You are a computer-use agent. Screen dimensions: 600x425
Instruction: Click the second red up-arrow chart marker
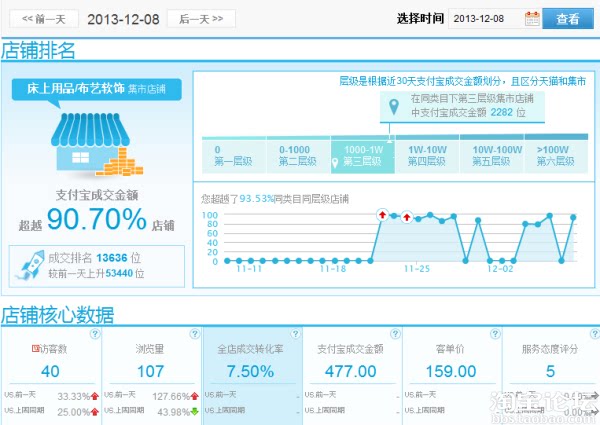point(406,217)
